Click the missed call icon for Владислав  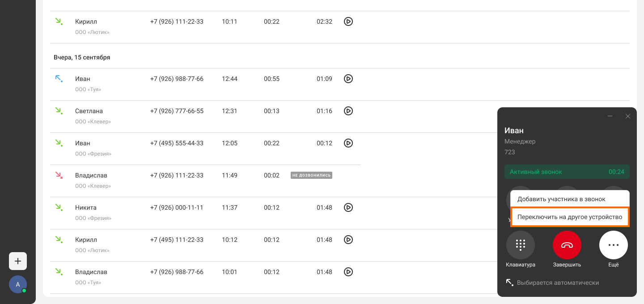pyautogui.click(x=59, y=175)
